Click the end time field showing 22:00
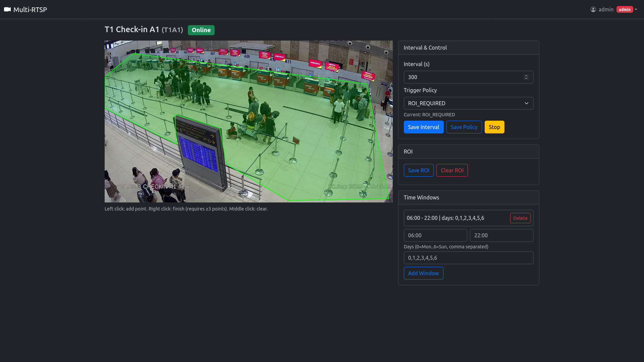 [x=501, y=235]
